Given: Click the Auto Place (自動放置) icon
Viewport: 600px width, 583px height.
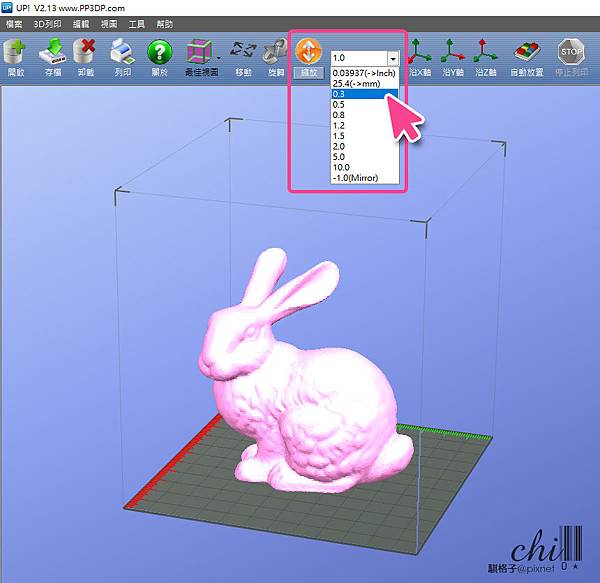Looking at the screenshot, I should (x=527, y=52).
